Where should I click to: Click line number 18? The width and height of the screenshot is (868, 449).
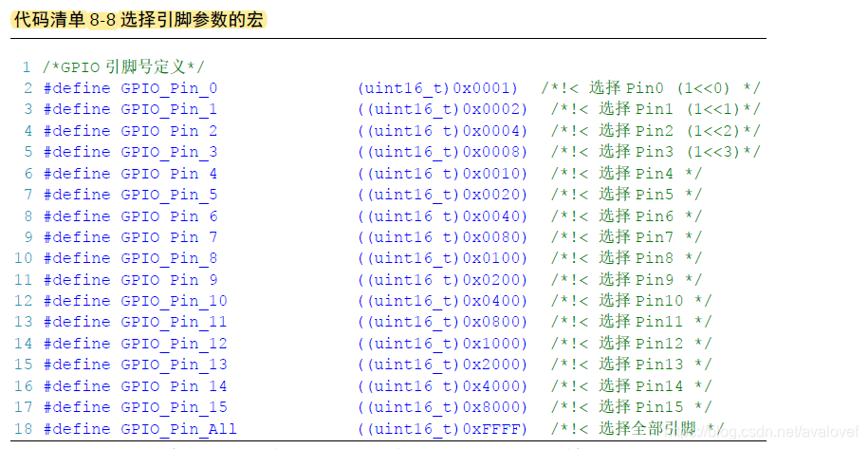coord(24,429)
